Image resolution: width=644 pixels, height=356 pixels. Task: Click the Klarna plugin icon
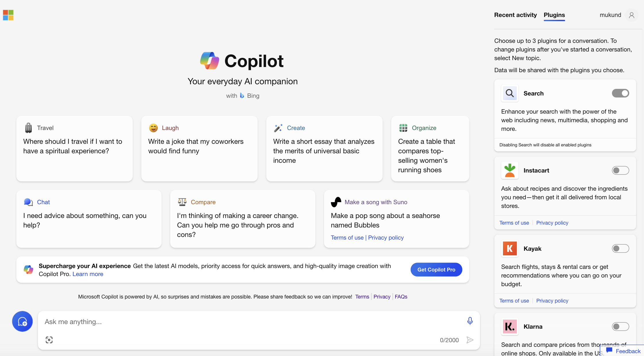coord(509,326)
